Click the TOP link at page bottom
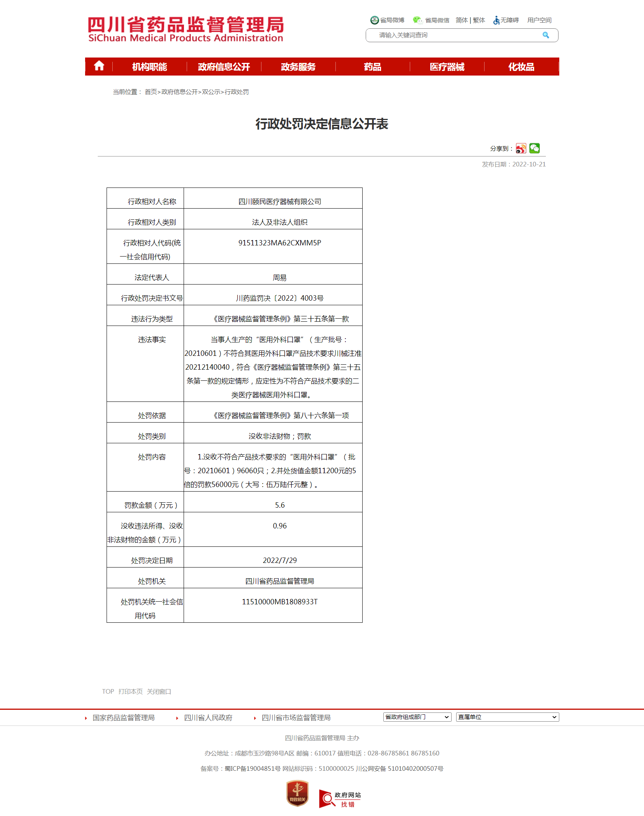Image resolution: width=644 pixels, height=816 pixels. click(x=108, y=691)
